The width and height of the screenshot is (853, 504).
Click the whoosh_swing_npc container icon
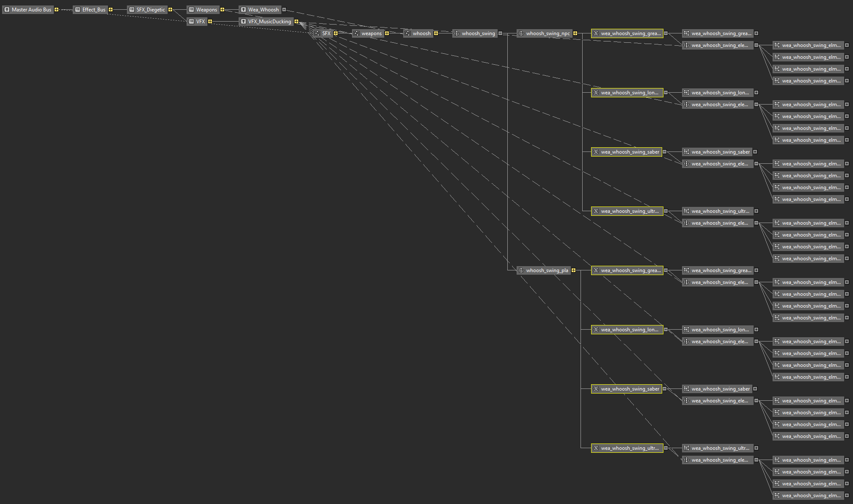tap(521, 33)
